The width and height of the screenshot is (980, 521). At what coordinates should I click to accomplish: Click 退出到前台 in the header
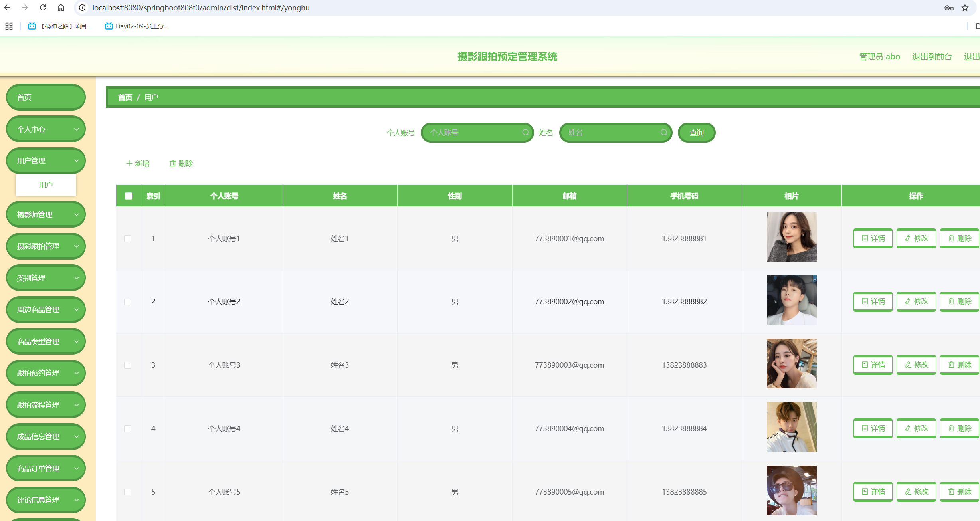click(x=932, y=57)
